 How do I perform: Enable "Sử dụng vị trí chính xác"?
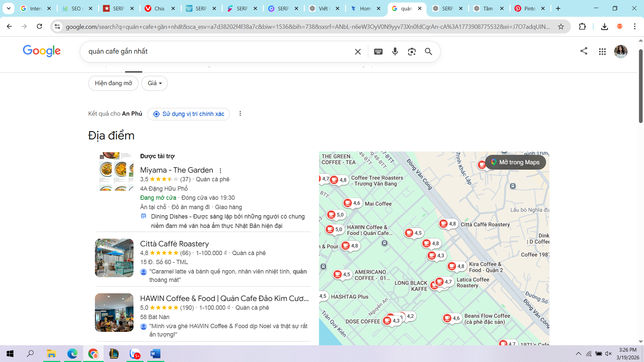click(x=189, y=114)
